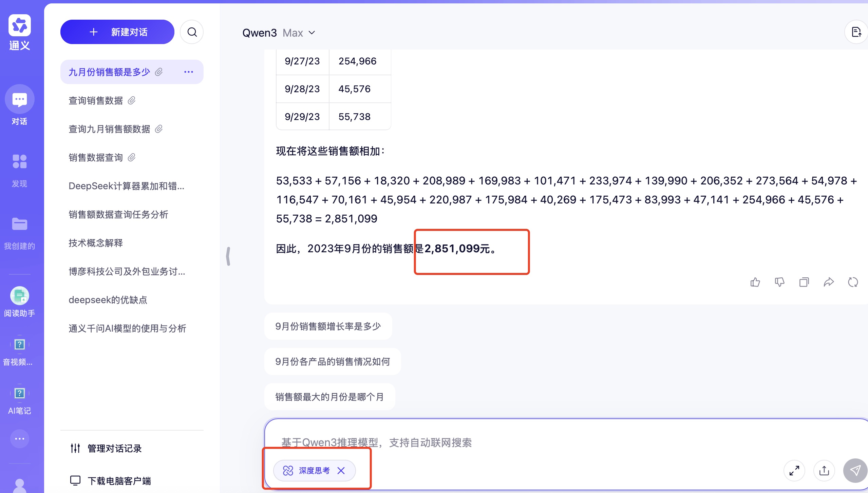Click the share arrow icon
The image size is (868, 493).
[x=828, y=282]
